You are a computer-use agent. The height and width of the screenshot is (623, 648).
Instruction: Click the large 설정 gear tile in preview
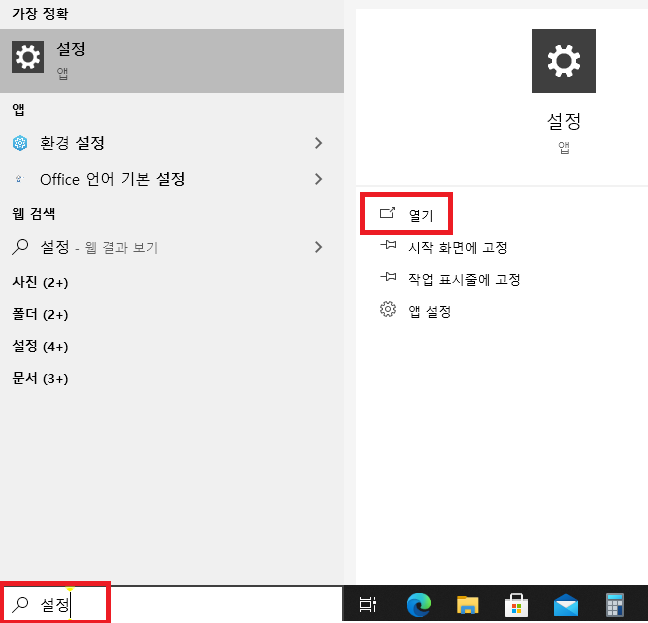564,61
